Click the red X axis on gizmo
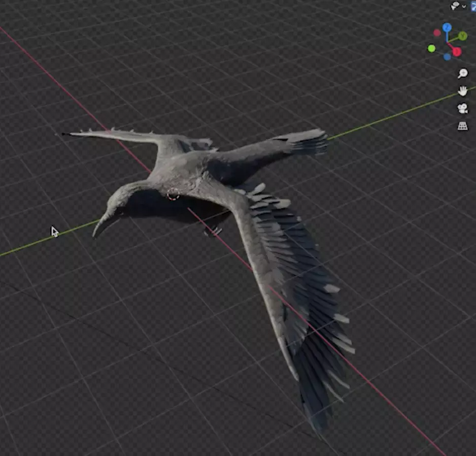The image size is (476, 456). (x=457, y=52)
